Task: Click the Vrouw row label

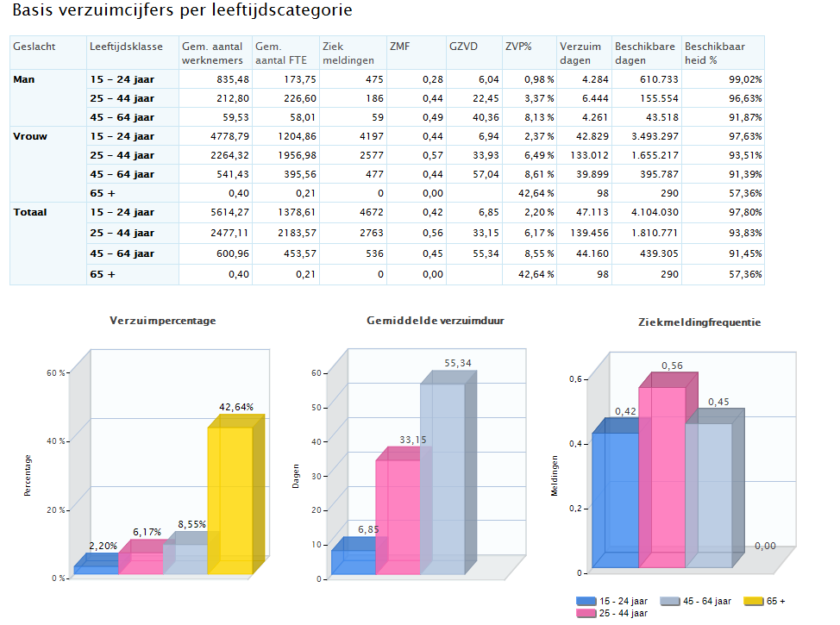Action: [x=28, y=136]
